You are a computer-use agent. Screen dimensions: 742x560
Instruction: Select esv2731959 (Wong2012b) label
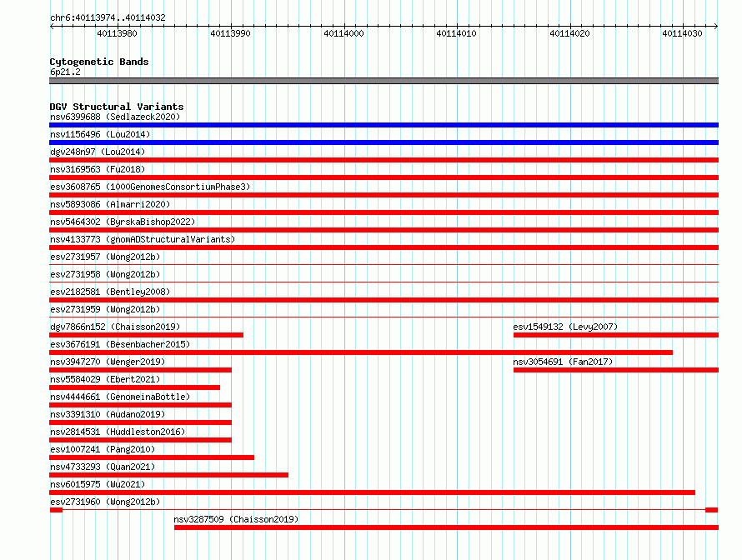105,309
